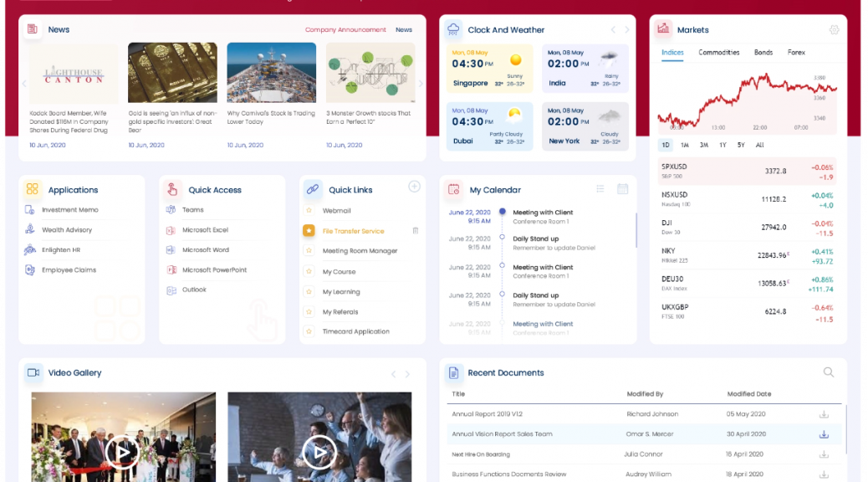Open the Singapore clock card
Viewport: 868px width, 482px height.
(489, 68)
